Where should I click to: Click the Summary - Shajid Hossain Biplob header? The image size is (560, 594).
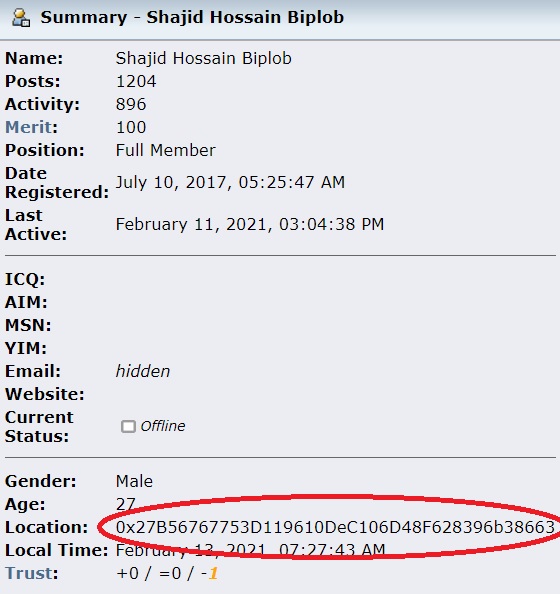click(192, 17)
